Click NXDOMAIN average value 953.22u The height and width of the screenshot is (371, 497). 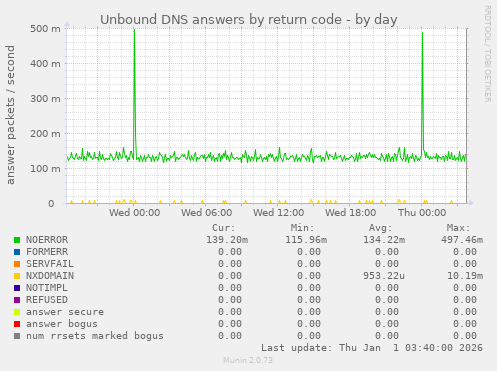[384, 276]
